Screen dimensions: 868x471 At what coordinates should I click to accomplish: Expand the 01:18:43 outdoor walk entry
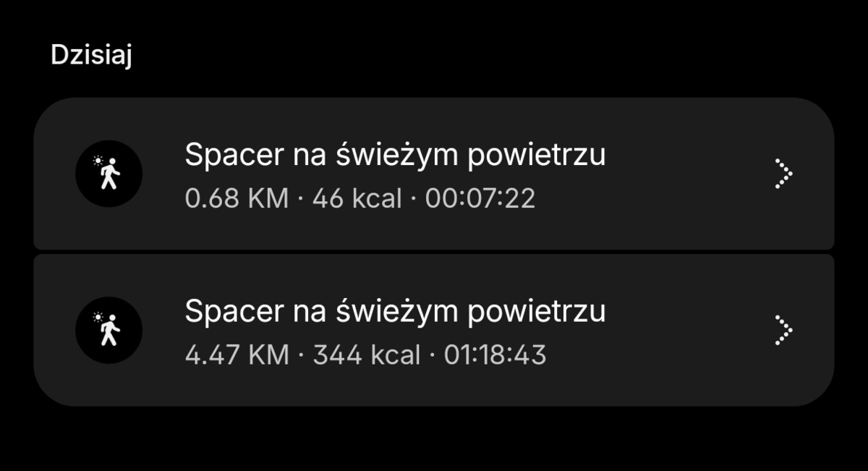pos(434,331)
